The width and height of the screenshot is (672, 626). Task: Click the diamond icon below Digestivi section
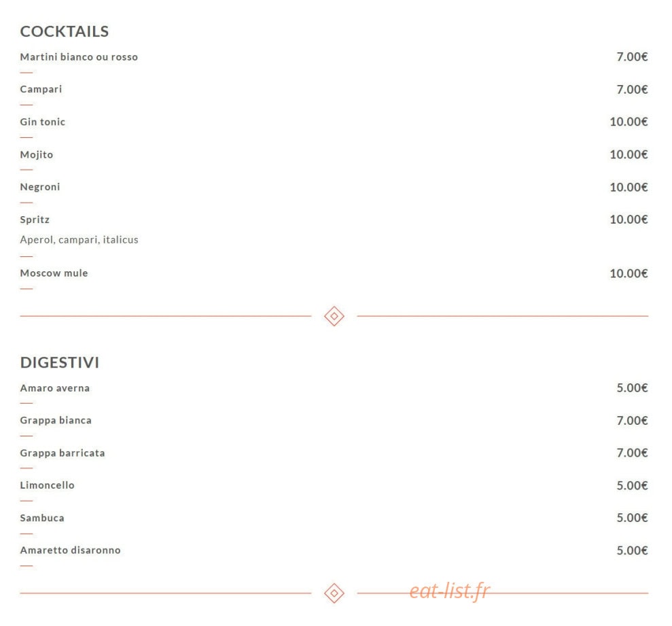pyautogui.click(x=334, y=593)
